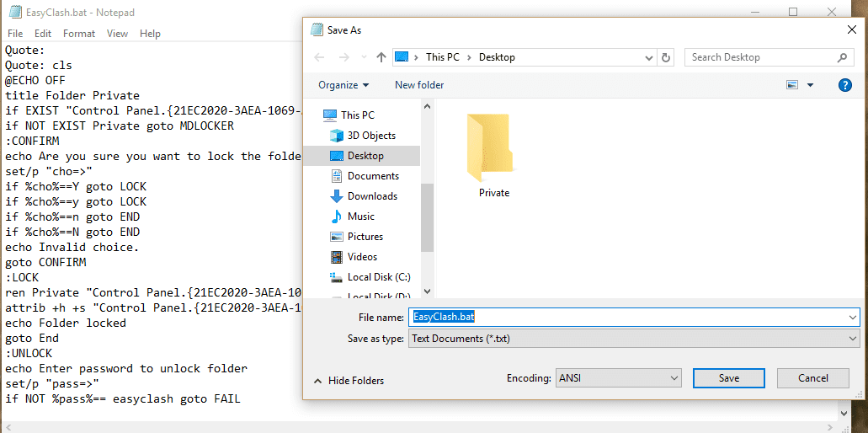Click the Back arrow in Save As dialog

point(319,57)
